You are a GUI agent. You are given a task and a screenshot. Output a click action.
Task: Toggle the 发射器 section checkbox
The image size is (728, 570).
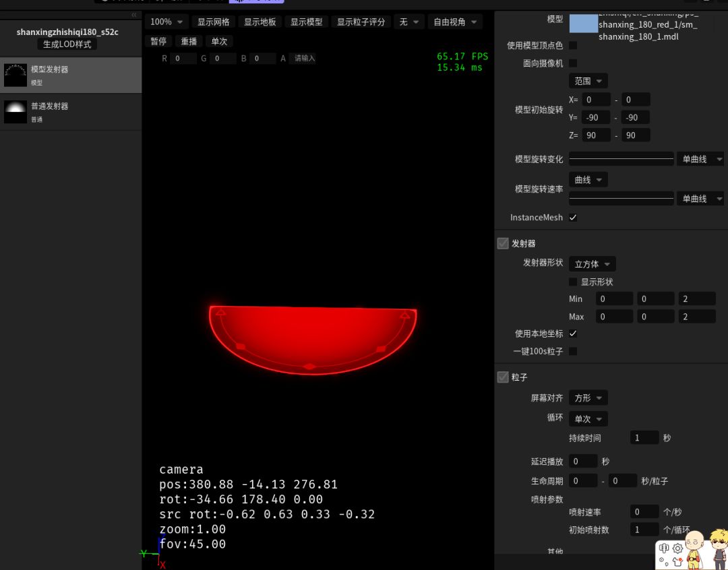(503, 243)
